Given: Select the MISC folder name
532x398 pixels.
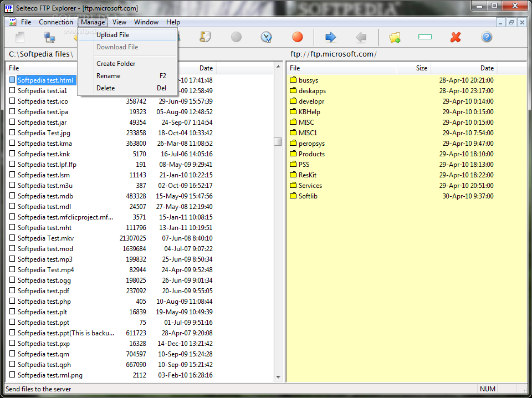Looking at the screenshot, I should (306, 122).
